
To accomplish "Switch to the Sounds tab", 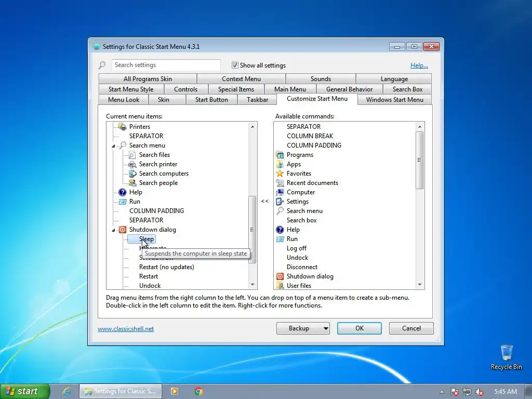I will (321, 79).
